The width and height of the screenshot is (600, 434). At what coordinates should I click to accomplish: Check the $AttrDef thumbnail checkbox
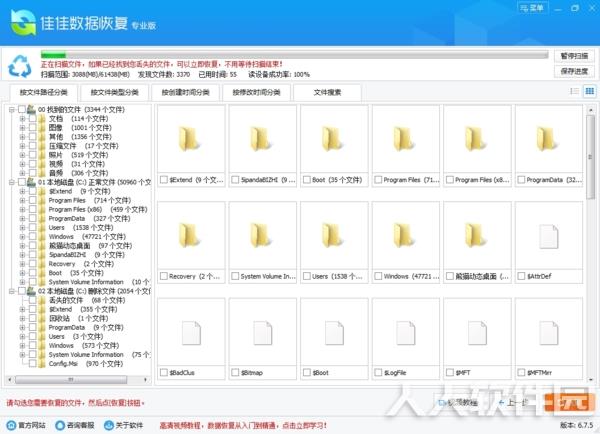tap(521, 276)
